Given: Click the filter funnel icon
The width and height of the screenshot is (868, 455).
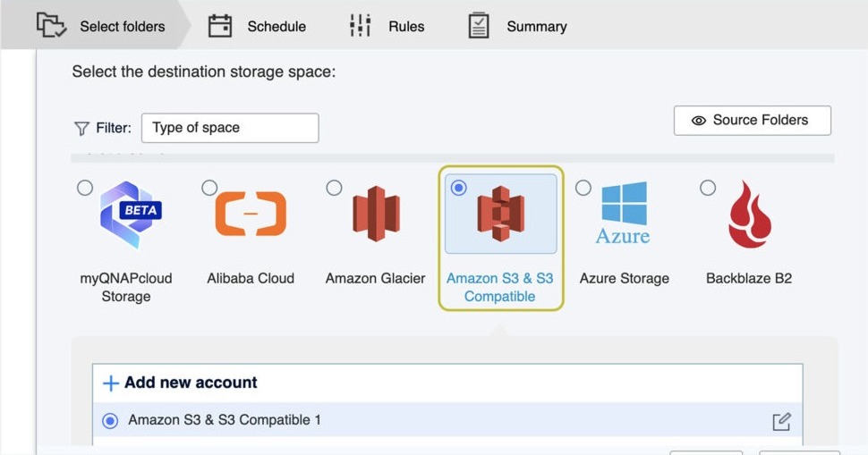Looking at the screenshot, I should coord(81,128).
